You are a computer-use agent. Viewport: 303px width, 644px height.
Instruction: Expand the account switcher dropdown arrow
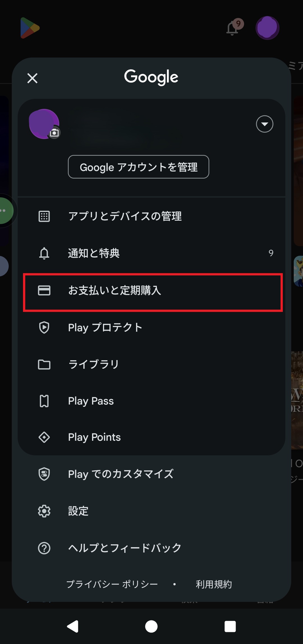(265, 124)
